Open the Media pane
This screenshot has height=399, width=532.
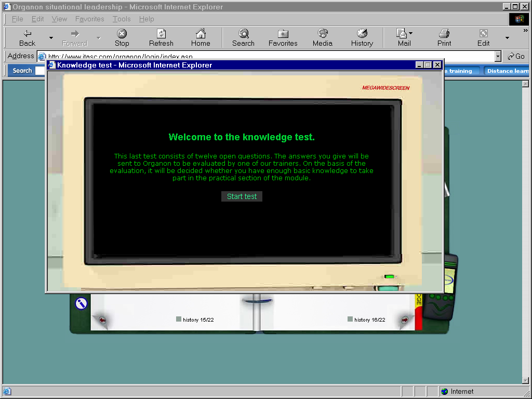(322, 38)
